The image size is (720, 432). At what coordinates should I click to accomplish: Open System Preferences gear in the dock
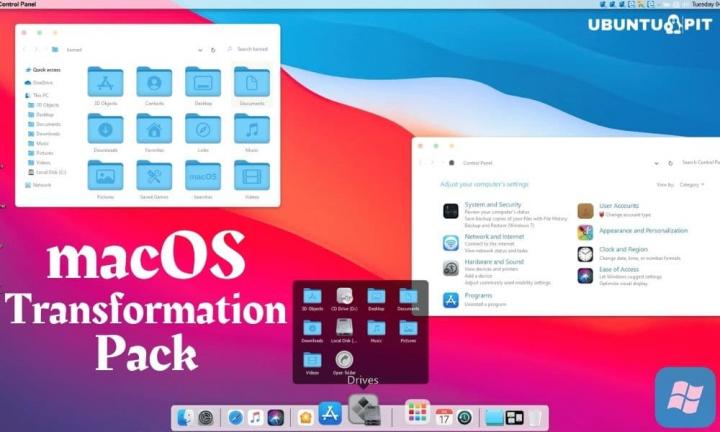(x=206, y=418)
